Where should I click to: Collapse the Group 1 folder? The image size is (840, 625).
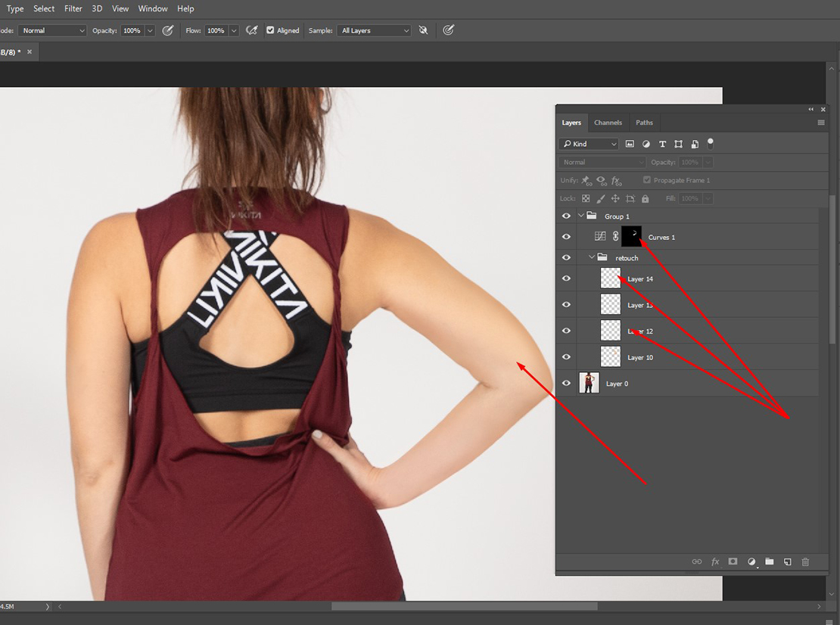click(580, 216)
